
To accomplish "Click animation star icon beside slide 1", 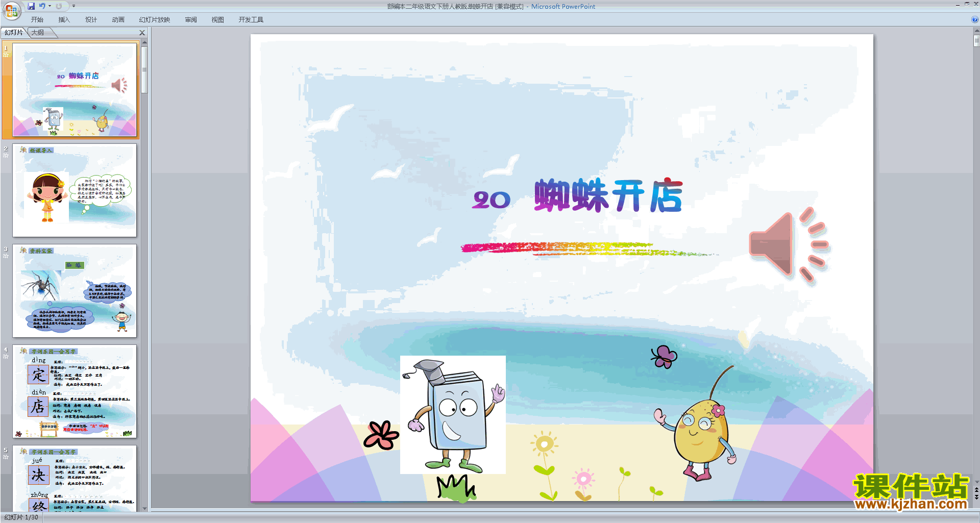I will tap(6, 55).
